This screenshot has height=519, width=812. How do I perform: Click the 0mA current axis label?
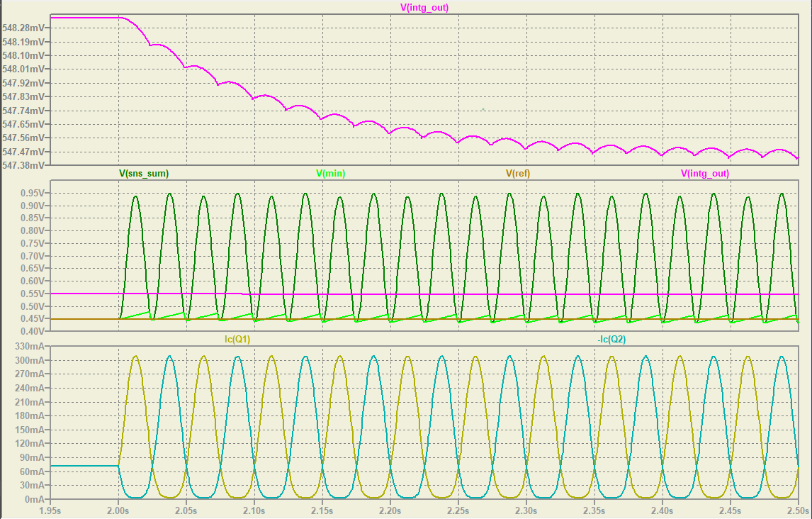[x=35, y=499]
